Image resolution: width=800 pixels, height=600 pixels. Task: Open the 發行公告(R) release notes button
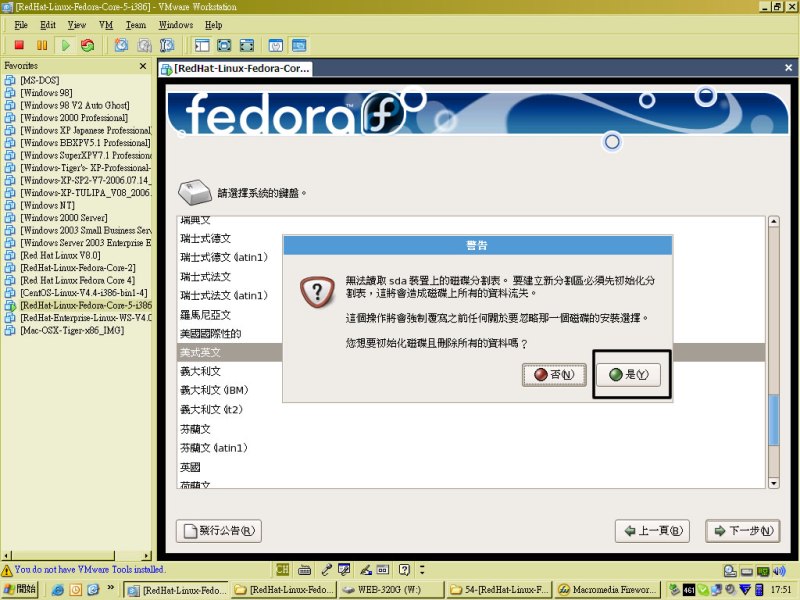point(219,531)
